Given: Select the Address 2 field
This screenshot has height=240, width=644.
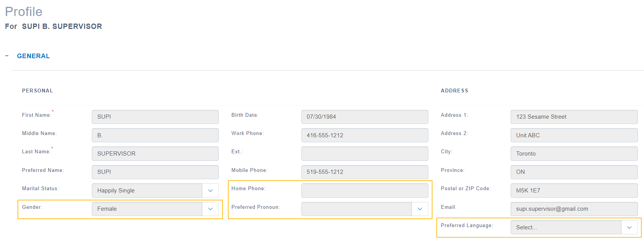Looking at the screenshot, I should tap(574, 135).
